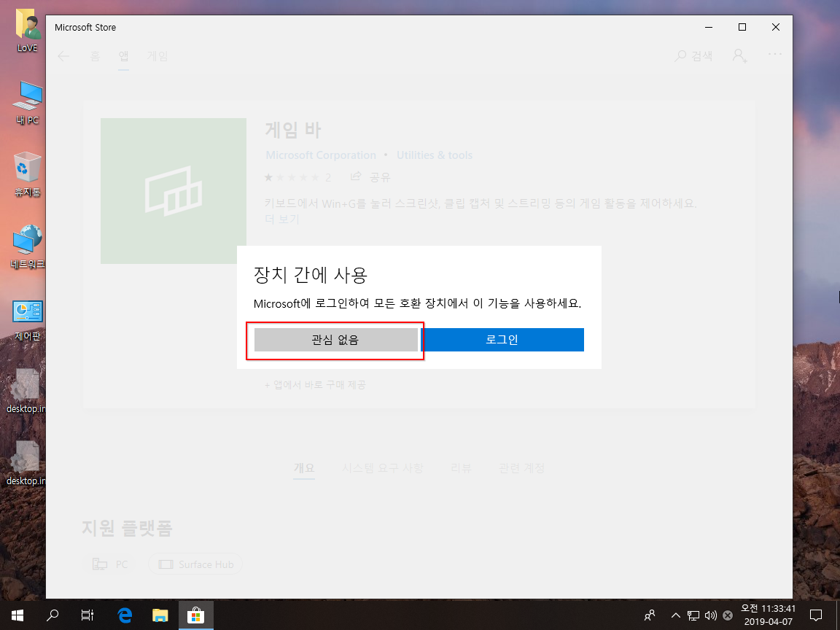This screenshot has height=630, width=840.
Task: Open the clock showing 오전 11:33:41
Action: [769, 615]
